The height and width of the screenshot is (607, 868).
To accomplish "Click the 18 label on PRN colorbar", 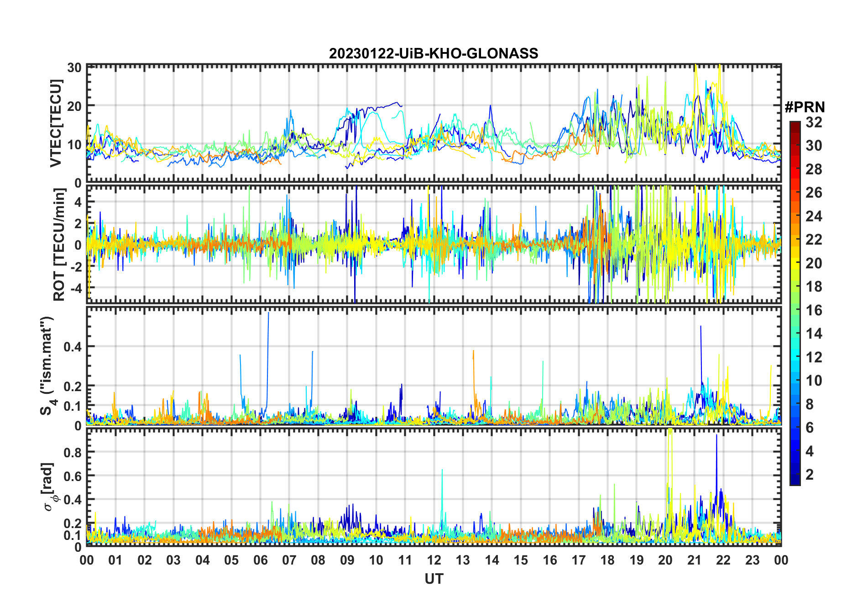I will [x=814, y=287].
